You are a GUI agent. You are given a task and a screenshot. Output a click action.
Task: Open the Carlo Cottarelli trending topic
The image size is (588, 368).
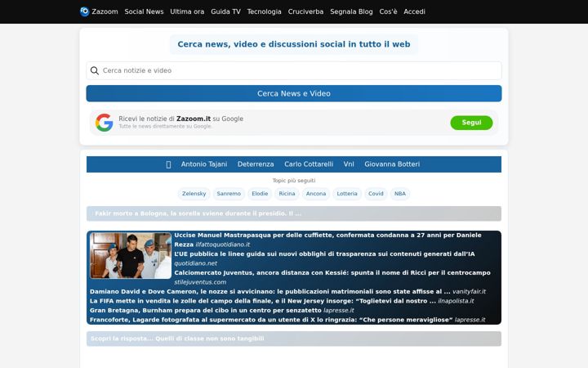click(x=309, y=164)
